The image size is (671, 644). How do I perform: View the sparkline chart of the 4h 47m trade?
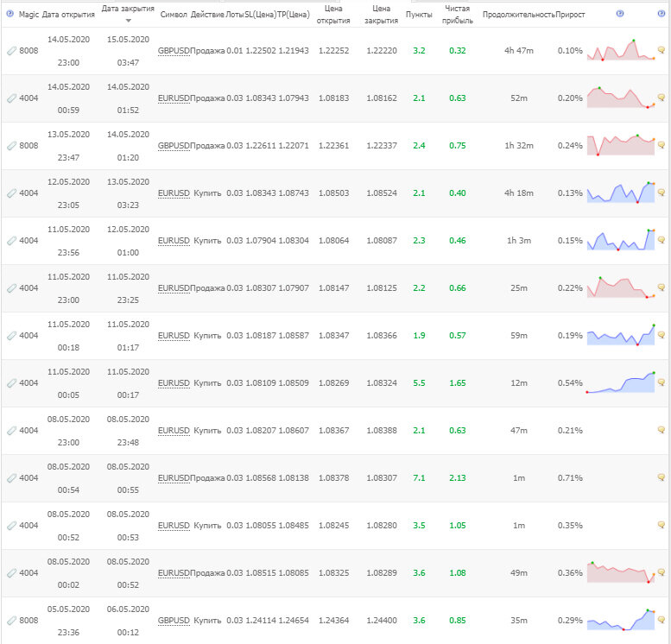pyautogui.click(x=621, y=50)
